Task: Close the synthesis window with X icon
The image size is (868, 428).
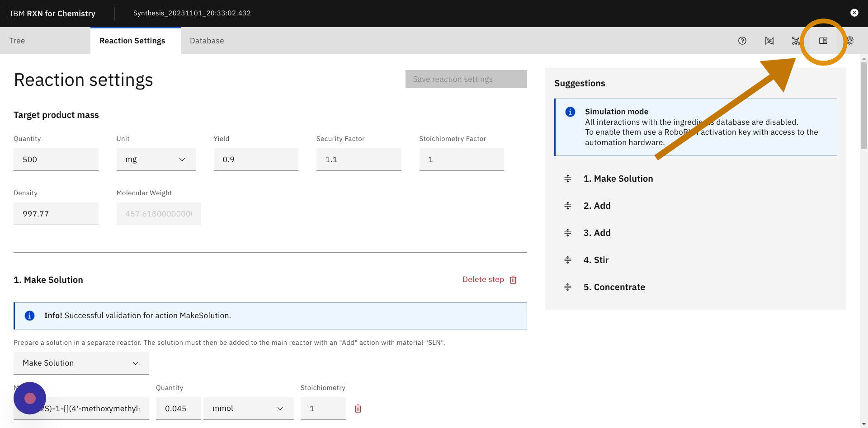Action: (854, 13)
